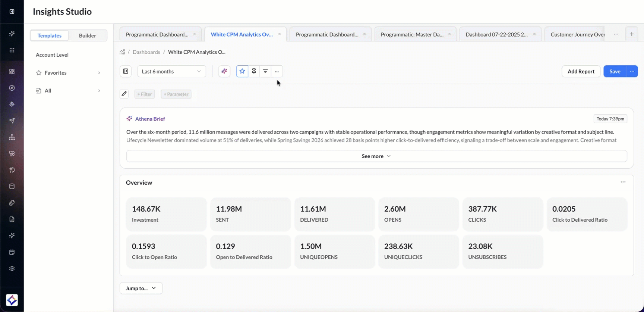This screenshot has height=312, width=644.
Task: Open the Jump to... dropdown
Action: pyautogui.click(x=141, y=288)
